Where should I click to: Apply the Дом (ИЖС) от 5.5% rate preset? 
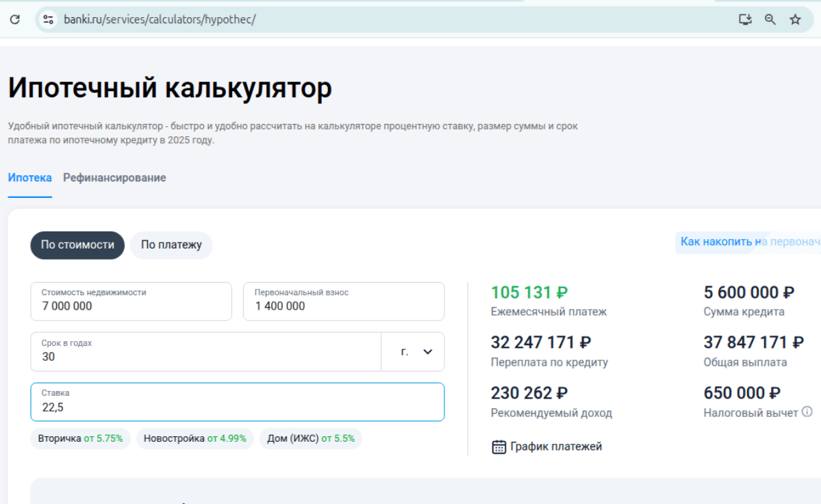311,439
